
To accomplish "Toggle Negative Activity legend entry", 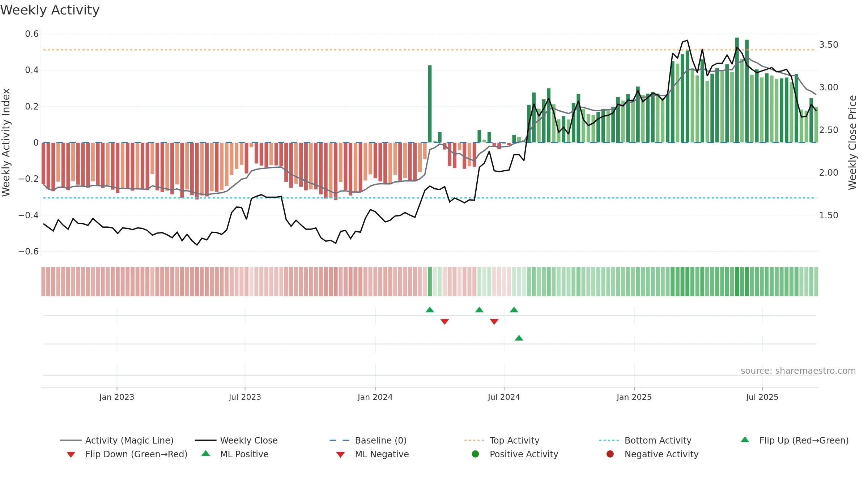I will (652, 454).
